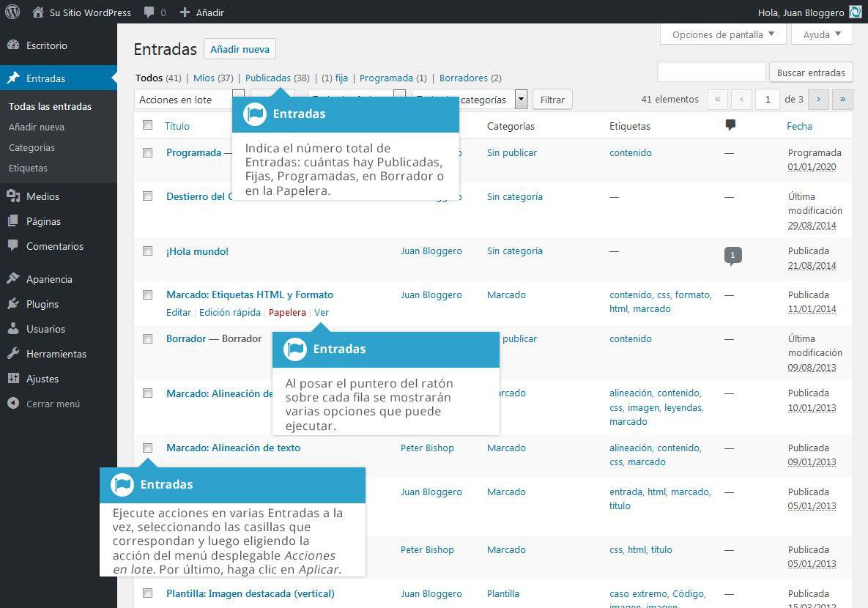This screenshot has height=608, width=868.
Task: Jump to the last page of entries
Action: 842,100
